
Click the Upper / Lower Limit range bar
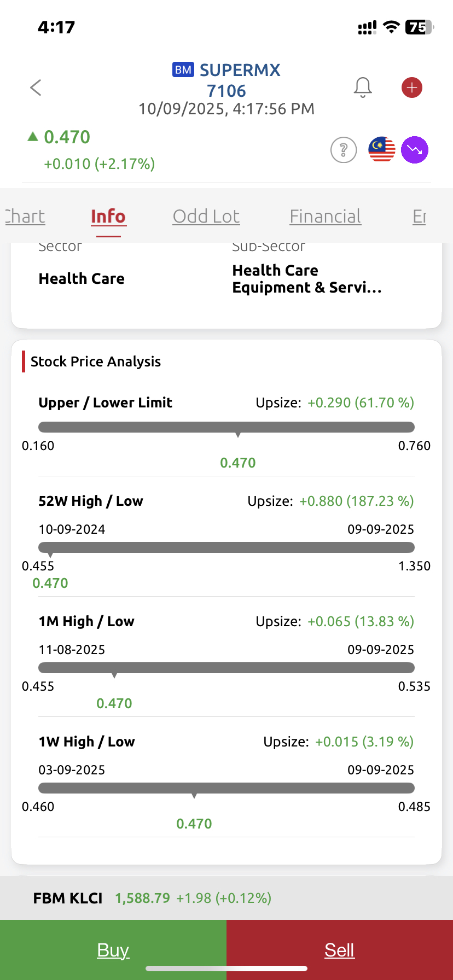(x=226, y=427)
